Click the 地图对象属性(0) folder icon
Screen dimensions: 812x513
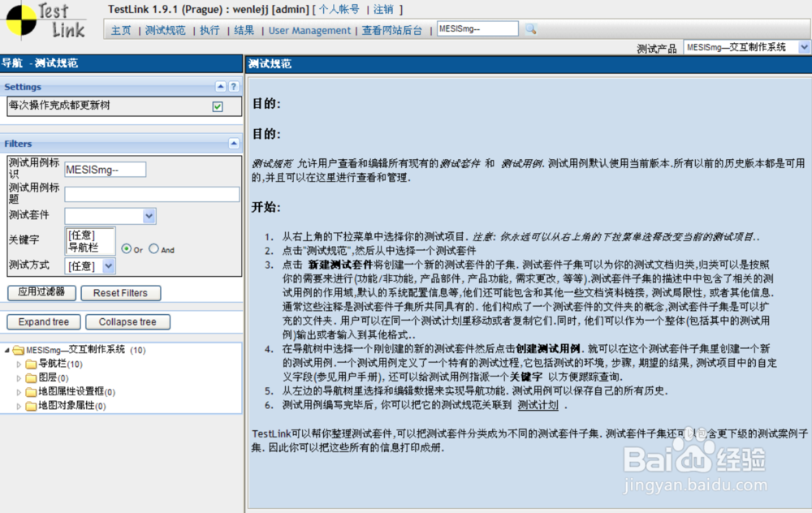29,405
